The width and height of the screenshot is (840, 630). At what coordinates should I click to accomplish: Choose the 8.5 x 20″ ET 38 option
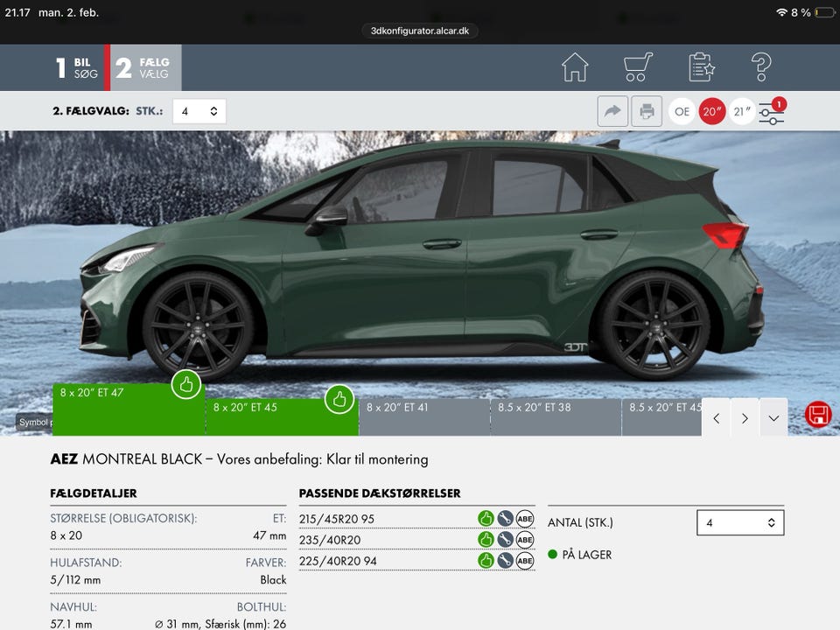point(555,416)
